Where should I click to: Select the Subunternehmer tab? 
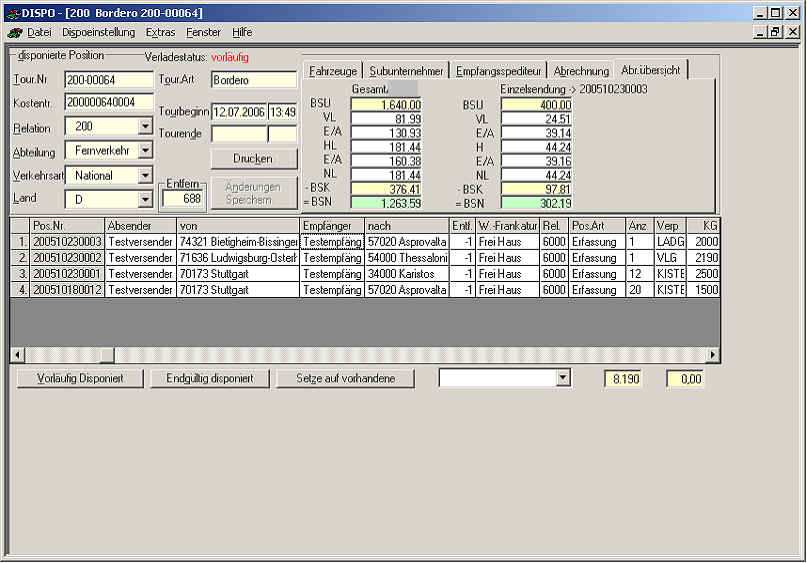click(x=406, y=71)
